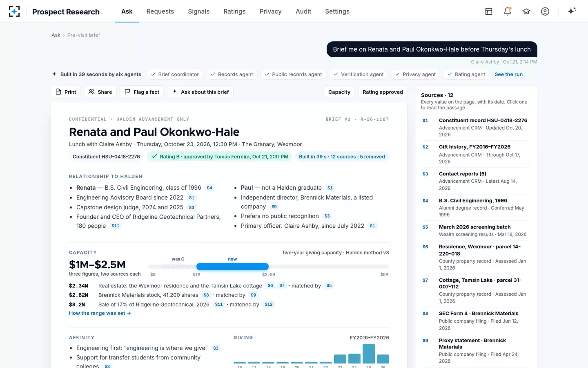Click the sparkle assistant icon in header
Screen dimensions: 588x368
click(572, 11)
